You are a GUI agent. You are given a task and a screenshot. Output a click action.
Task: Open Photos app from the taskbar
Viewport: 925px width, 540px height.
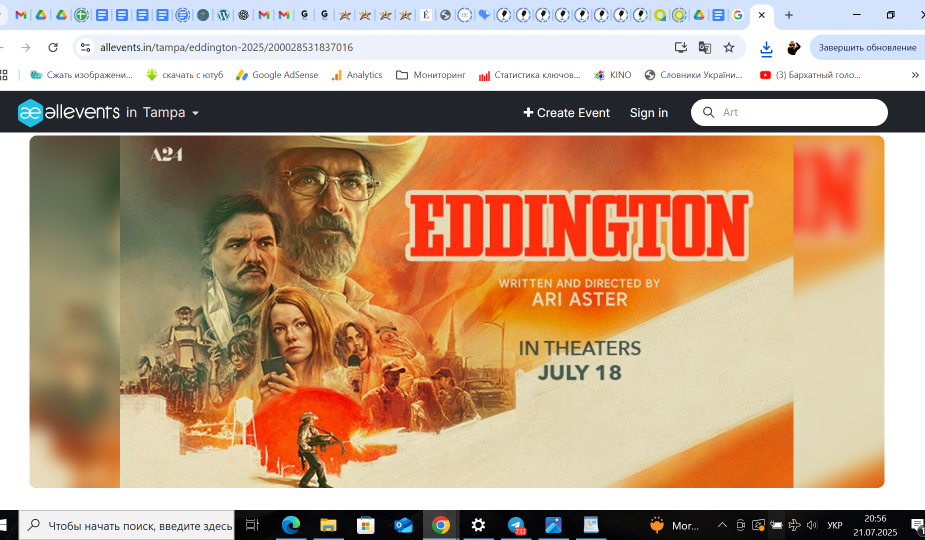pos(553,525)
